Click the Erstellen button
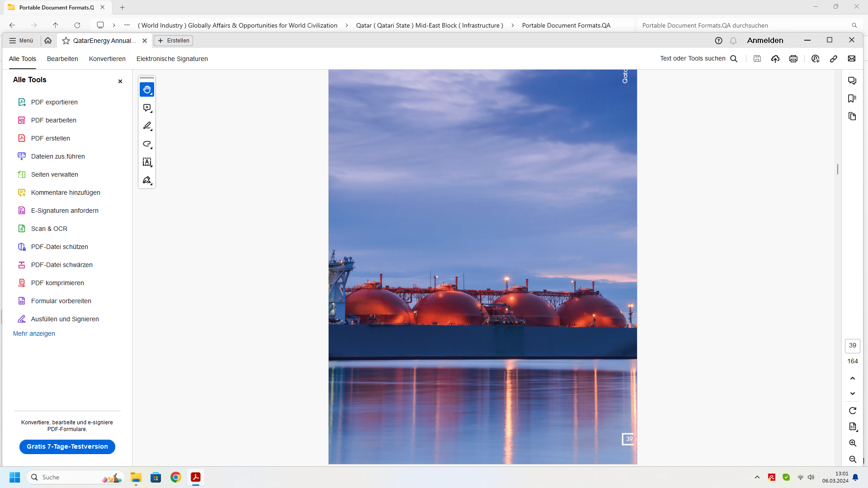The height and width of the screenshot is (488, 868). click(x=174, y=41)
